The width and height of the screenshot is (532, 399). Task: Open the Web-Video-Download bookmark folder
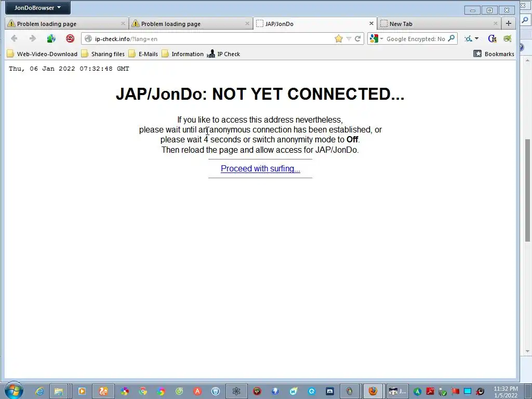pyautogui.click(x=43, y=54)
